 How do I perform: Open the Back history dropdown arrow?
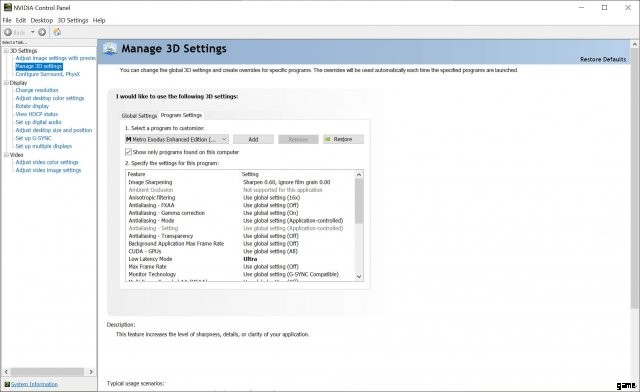33,32
